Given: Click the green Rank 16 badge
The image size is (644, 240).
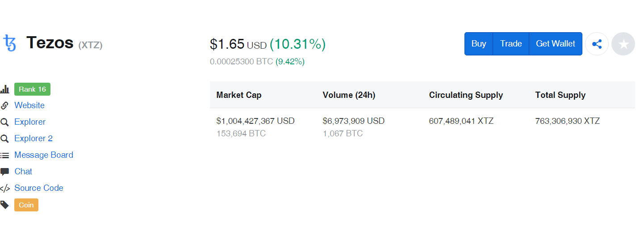Looking at the screenshot, I should 32,89.
